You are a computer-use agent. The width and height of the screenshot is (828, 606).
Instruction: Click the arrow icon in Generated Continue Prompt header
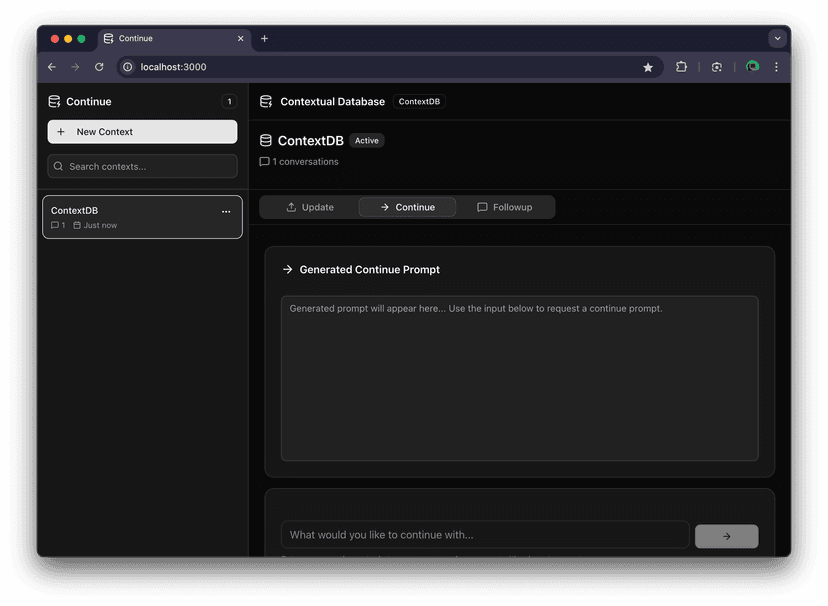pyautogui.click(x=288, y=269)
